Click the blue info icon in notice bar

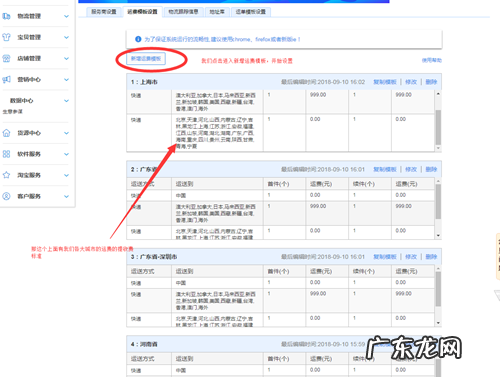click(x=138, y=39)
